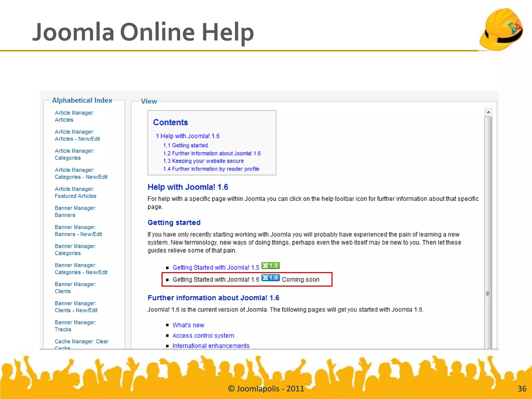Open Article Manager: Articles help link
Image resolution: width=532 pixels, height=399 pixels.
click(x=74, y=116)
